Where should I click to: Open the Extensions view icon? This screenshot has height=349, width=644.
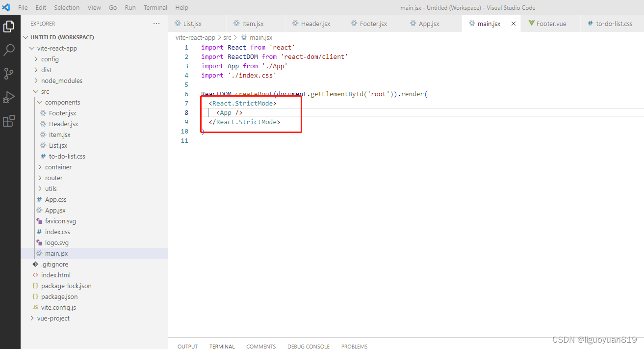pos(9,121)
